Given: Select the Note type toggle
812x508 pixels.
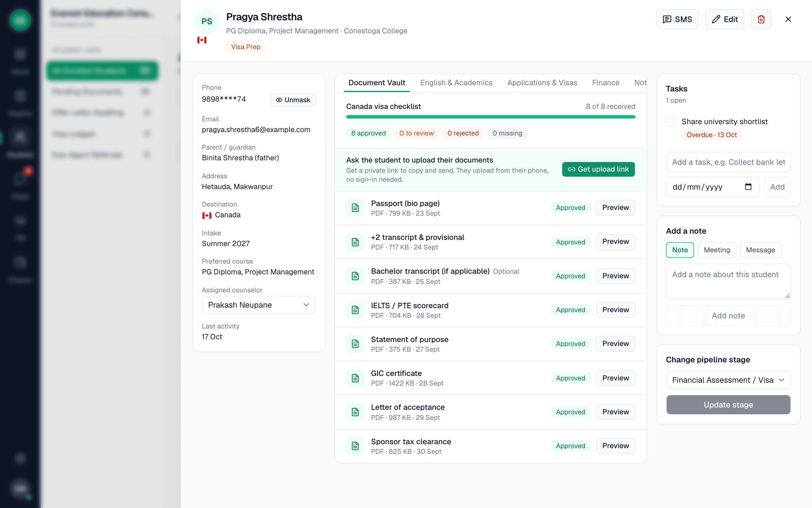Looking at the screenshot, I should click(x=680, y=250).
